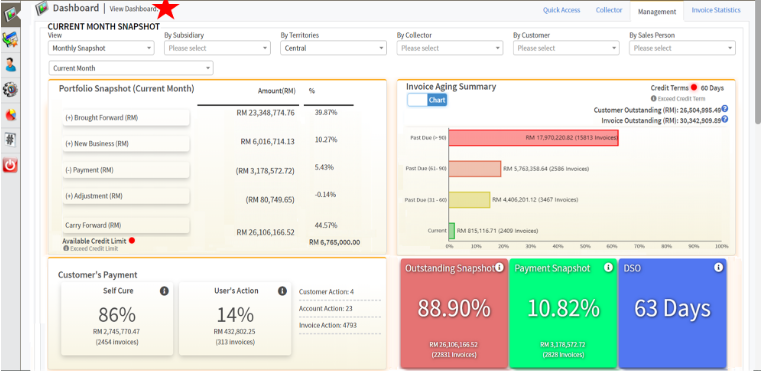This screenshot has width=764, height=375.
Task: Switch to the Invoice Statistics tab
Action: [x=716, y=10]
